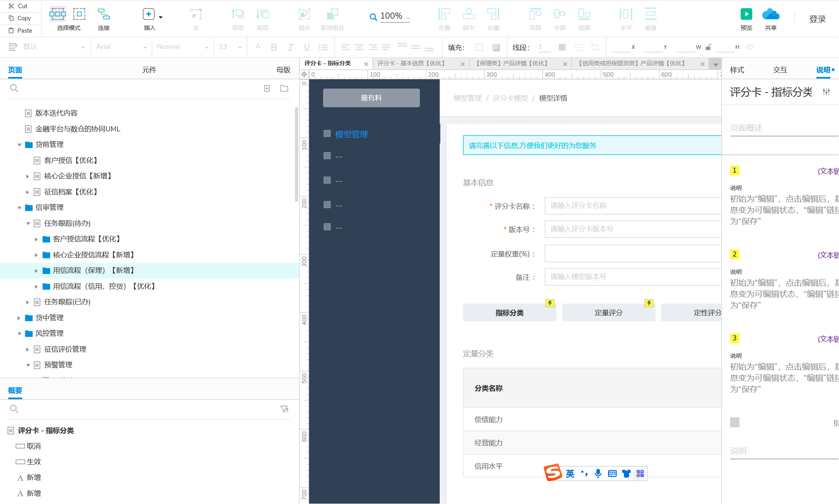Click the font size dropdown showing 13
This screenshot has height=504, width=839.
230,46
